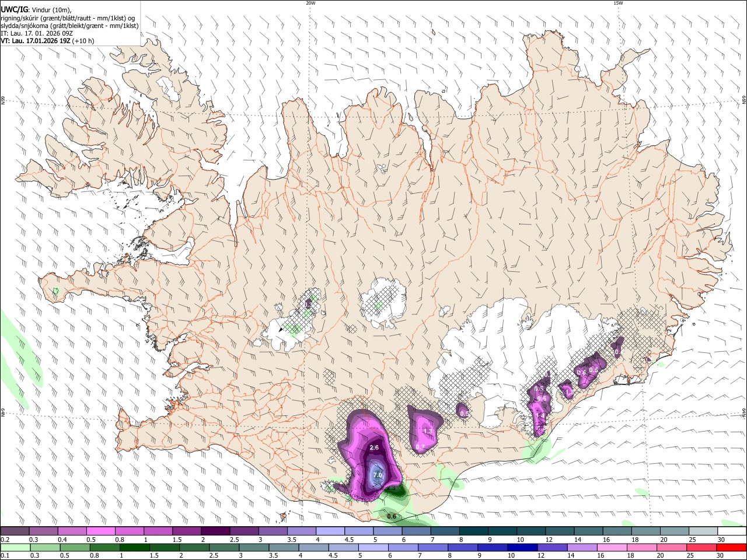Select bright red bottom-row swatch after 30
This screenshot has height=560, width=747.
point(732,547)
